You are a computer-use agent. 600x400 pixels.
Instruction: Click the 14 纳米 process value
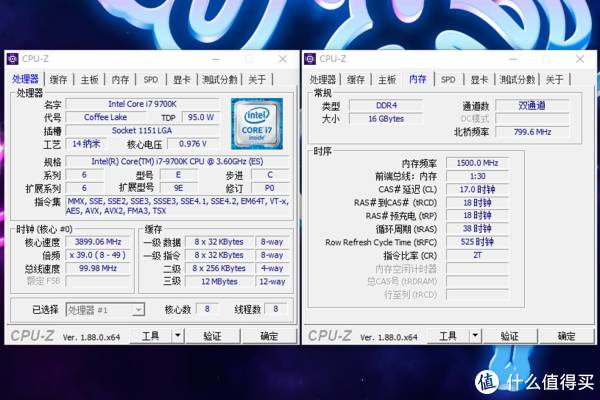(86, 144)
